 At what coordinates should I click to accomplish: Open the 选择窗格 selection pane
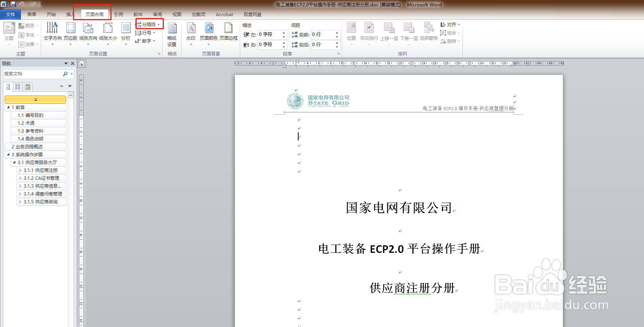pyautogui.click(x=429, y=32)
